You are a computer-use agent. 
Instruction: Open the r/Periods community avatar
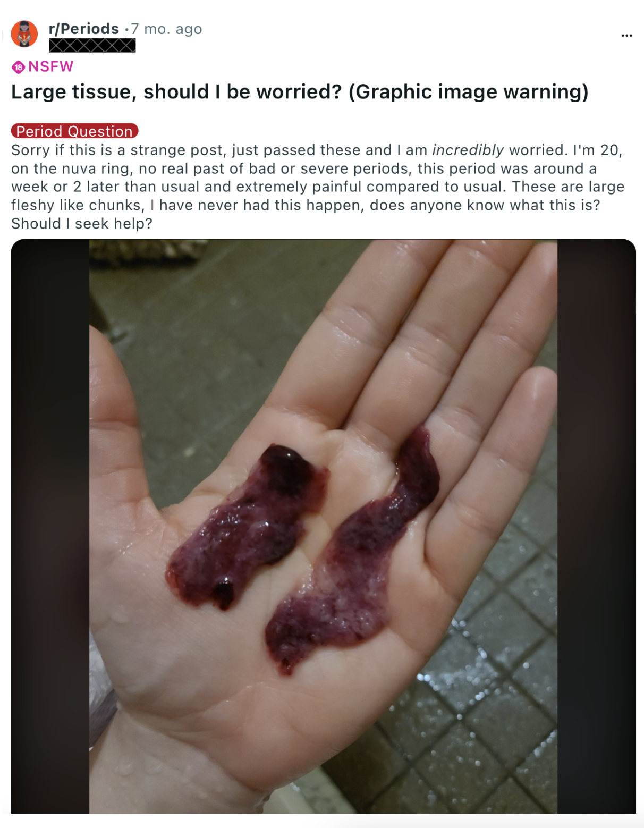pos(24,34)
